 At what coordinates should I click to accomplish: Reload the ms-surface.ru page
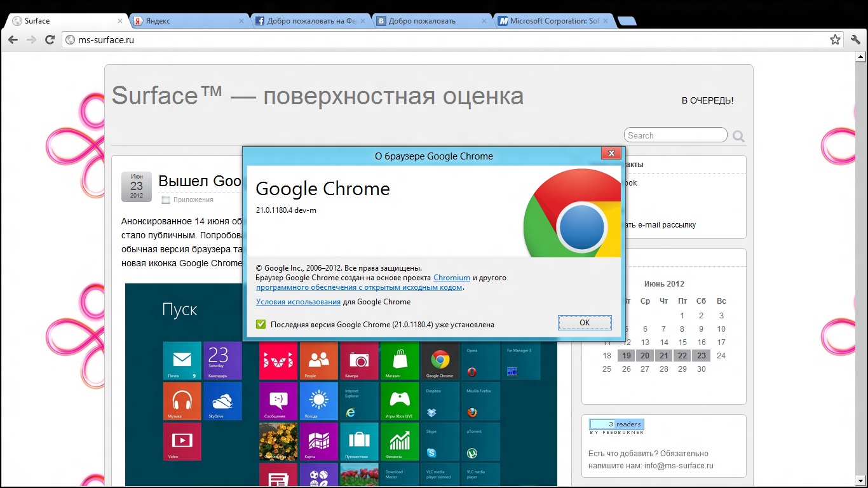tap(50, 40)
